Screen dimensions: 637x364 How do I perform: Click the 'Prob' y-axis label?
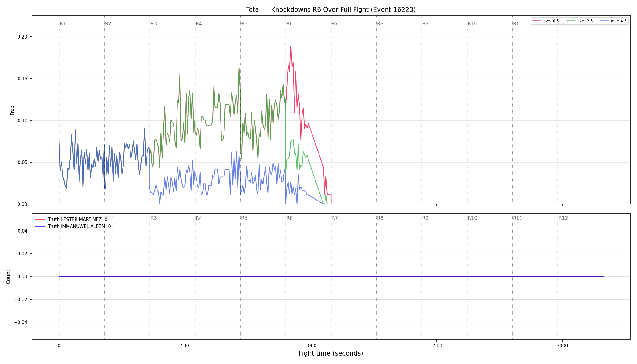(x=12, y=110)
